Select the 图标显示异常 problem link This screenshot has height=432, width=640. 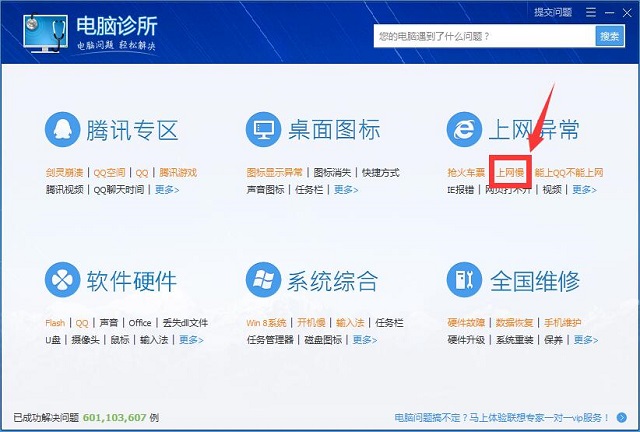(x=275, y=173)
